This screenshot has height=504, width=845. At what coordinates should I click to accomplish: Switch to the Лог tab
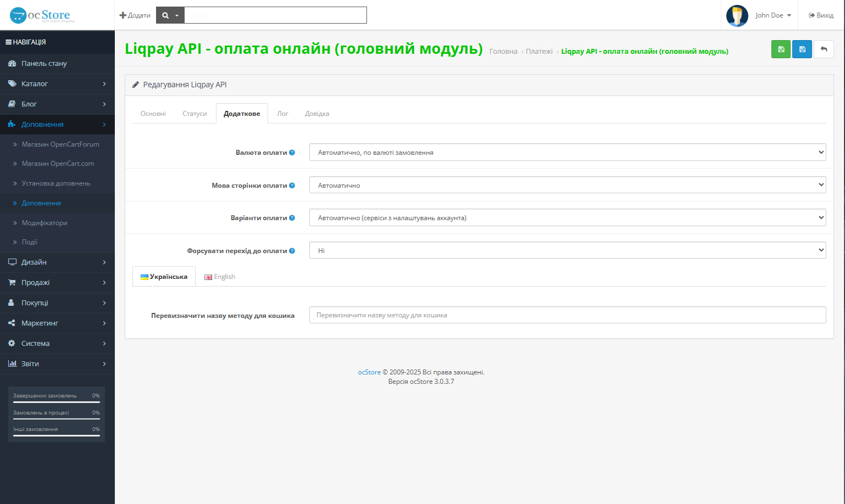tap(282, 114)
